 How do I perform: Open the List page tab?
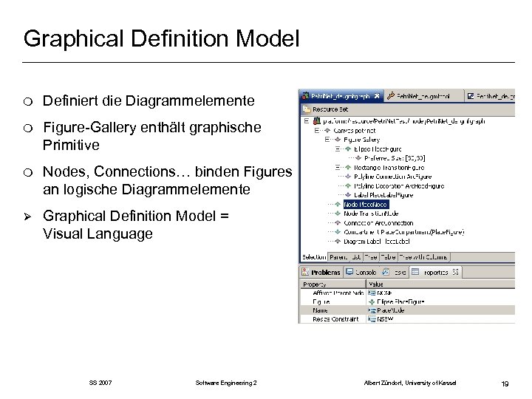(x=356, y=257)
